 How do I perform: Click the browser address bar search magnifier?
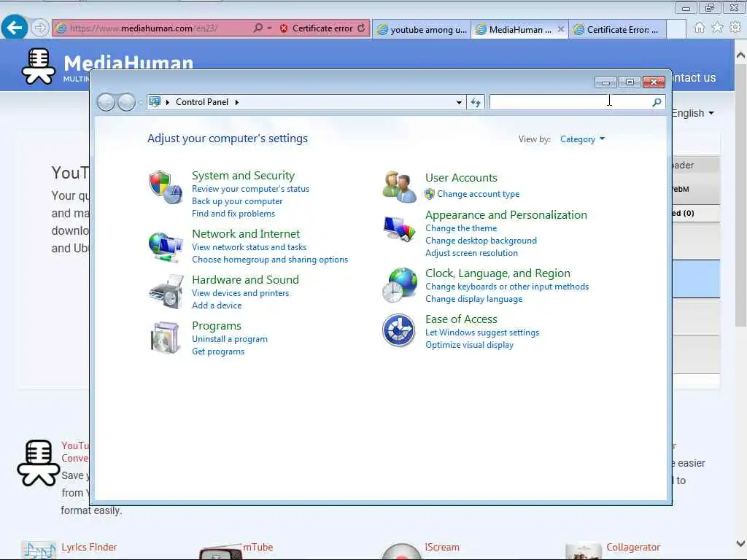click(258, 28)
